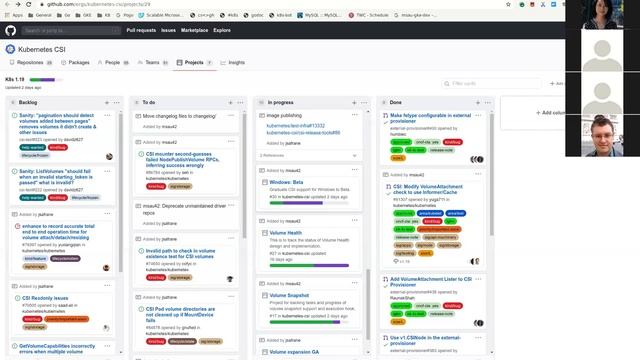The image size is (640, 360).
Task: Open the Windows: Beta project link
Action: (286, 182)
